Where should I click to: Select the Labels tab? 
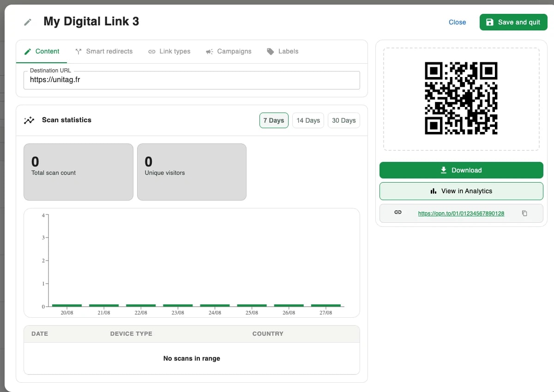pyautogui.click(x=283, y=51)
